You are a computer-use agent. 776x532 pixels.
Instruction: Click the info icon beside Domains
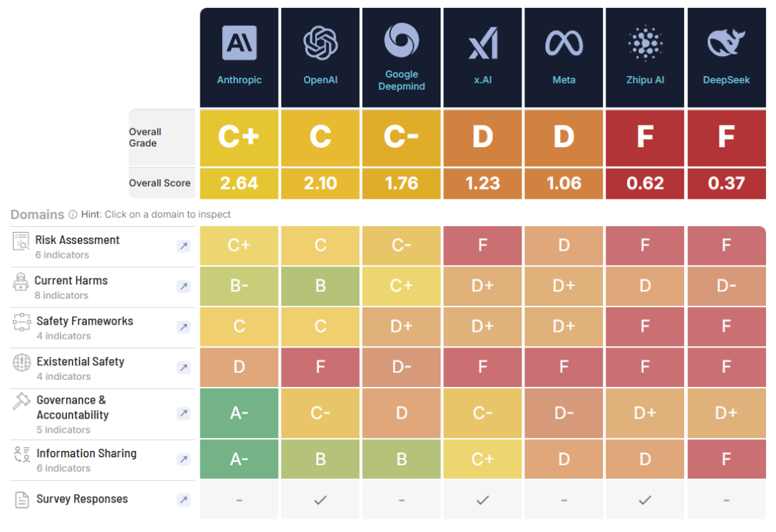tap(73, 215)
